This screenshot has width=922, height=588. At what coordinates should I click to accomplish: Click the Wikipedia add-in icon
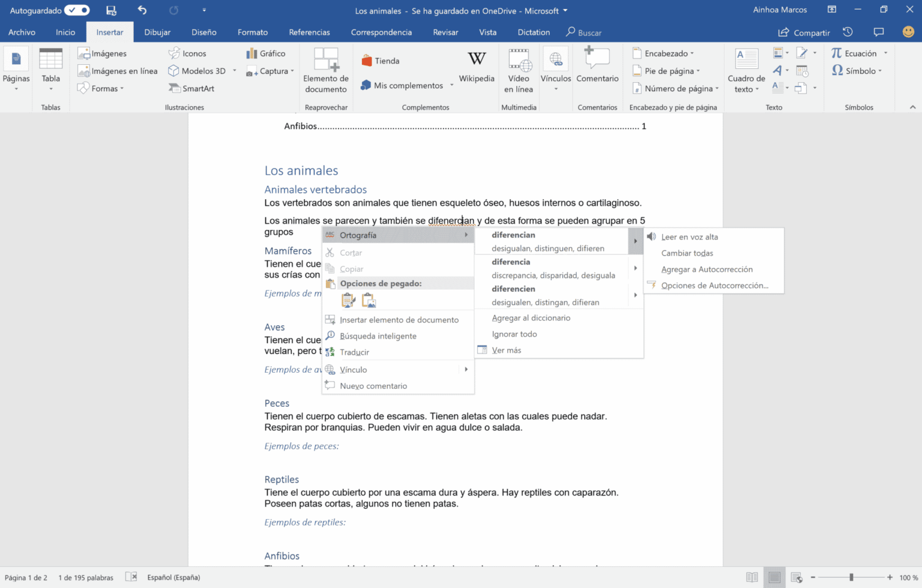coord(477,66)
